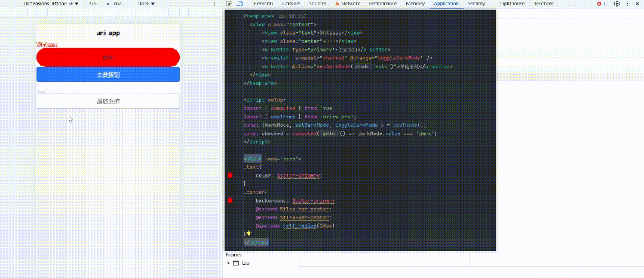Click the device width field showing 375
Screen dimensions: 644x278
[x=93, y=4]
